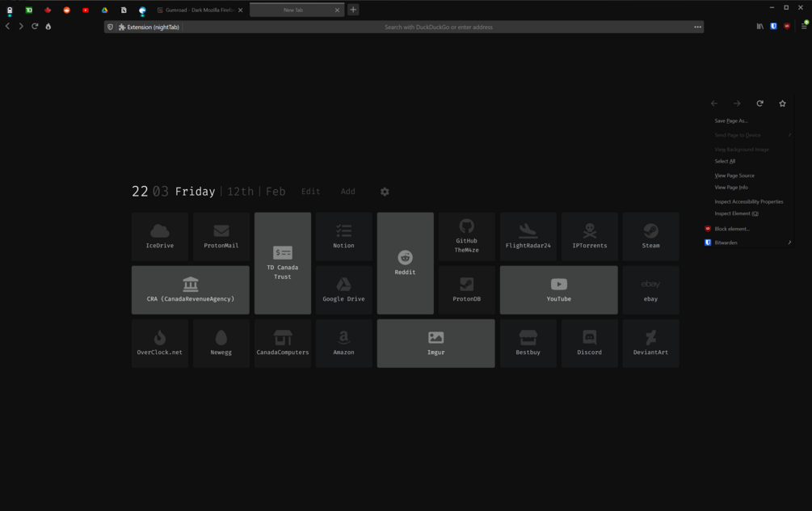The height and width of the screenshot is (511, 812).
Task: Open the Library toolbar icon
Action: tap(759, 27)
